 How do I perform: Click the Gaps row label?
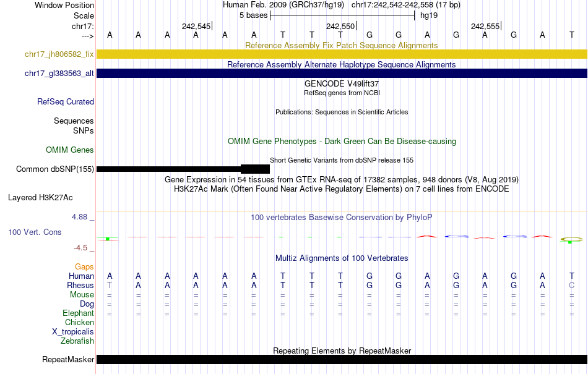click(x=84, y=266)
